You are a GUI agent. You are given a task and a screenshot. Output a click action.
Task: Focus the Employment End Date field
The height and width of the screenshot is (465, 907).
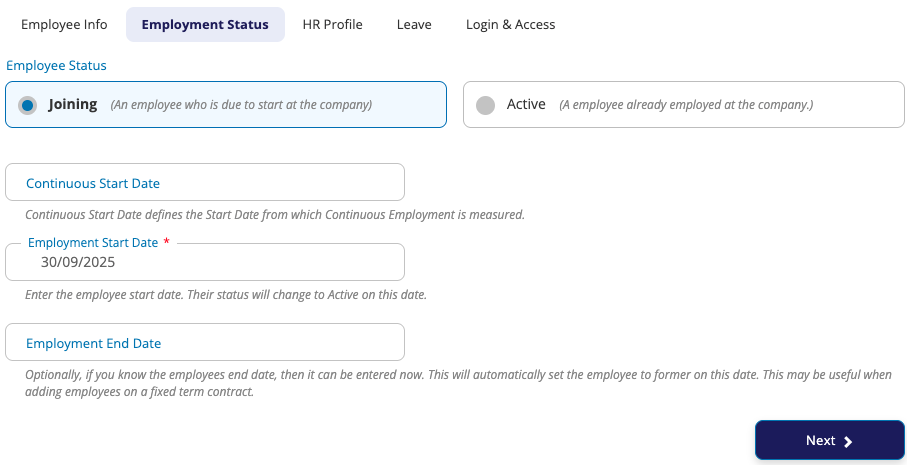tap(205, 342)
